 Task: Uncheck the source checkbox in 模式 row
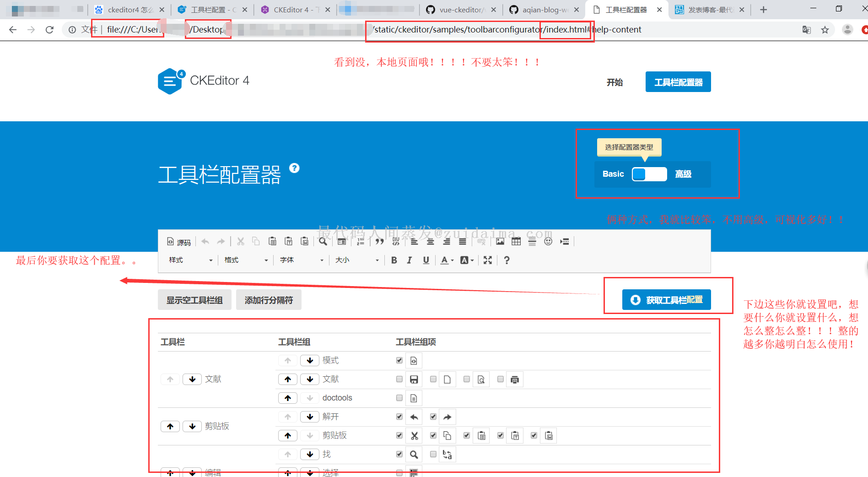pyautogui.click(x=399, y=360)
